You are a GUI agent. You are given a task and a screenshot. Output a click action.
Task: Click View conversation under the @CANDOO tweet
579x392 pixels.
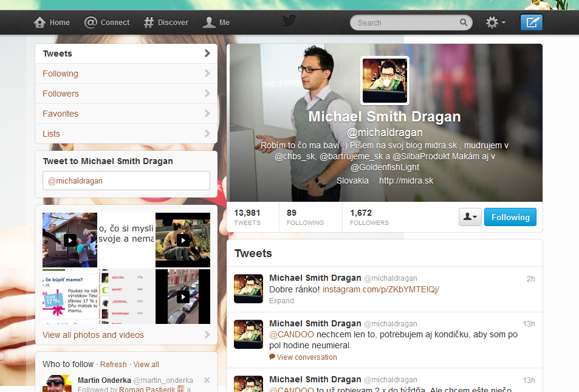click(306, 357)
